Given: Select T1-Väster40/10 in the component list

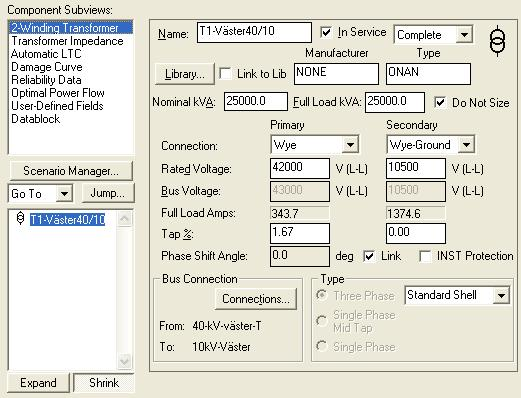Looking at the screenshot, I should (67, 219).
